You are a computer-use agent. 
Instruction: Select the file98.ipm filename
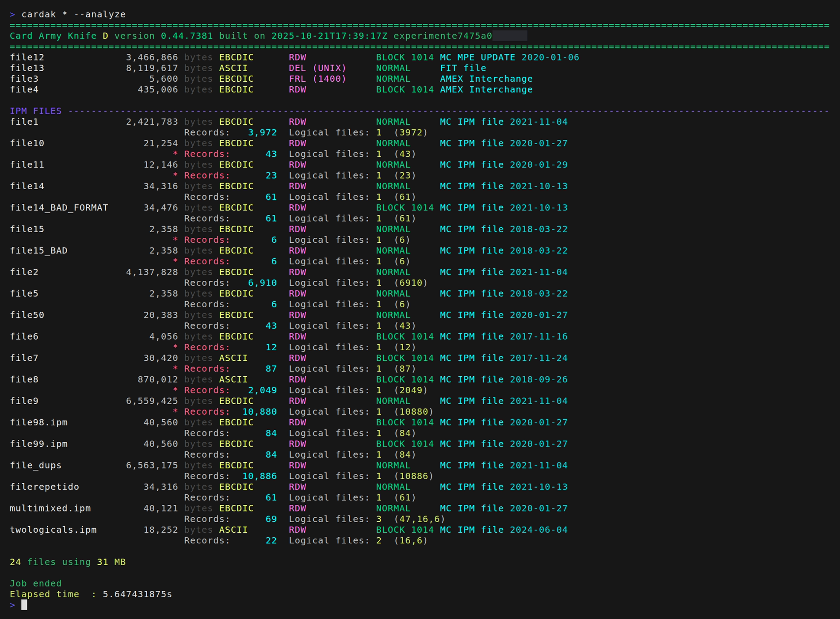(x=39, y=422)
